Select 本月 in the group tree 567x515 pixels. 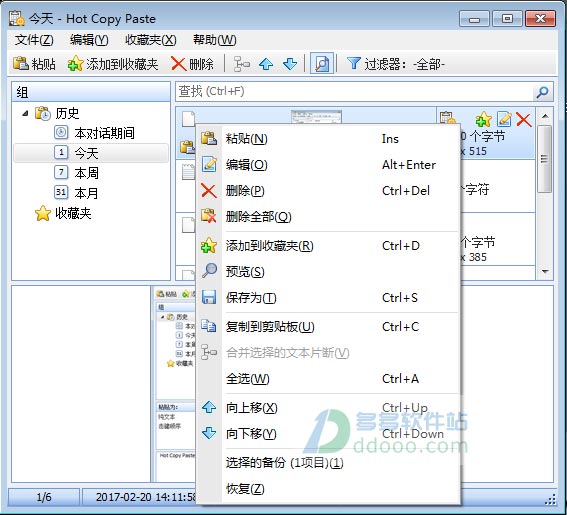coord(86,193)
